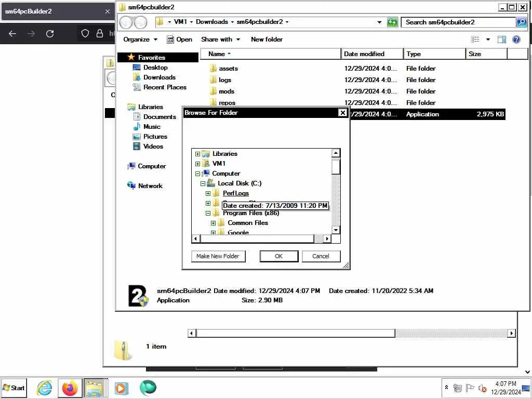The width and height of the screenshot is (532, 399).
Task: Open the views dropdown arrow
Action: 488,39
